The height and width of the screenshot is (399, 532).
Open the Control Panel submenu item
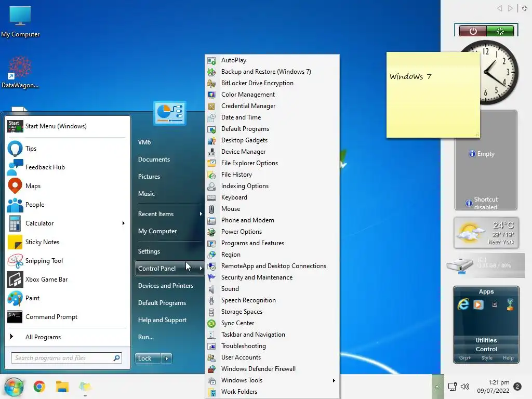point(169,269)
